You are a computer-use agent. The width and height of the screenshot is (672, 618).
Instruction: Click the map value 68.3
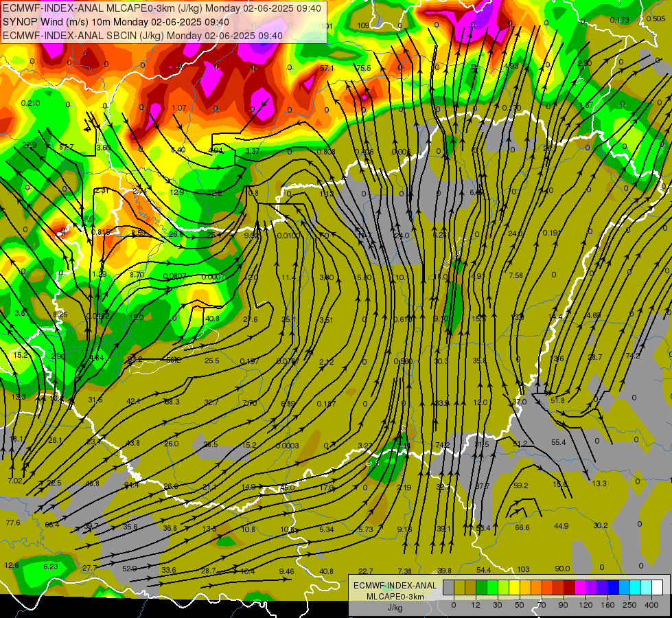172,402
